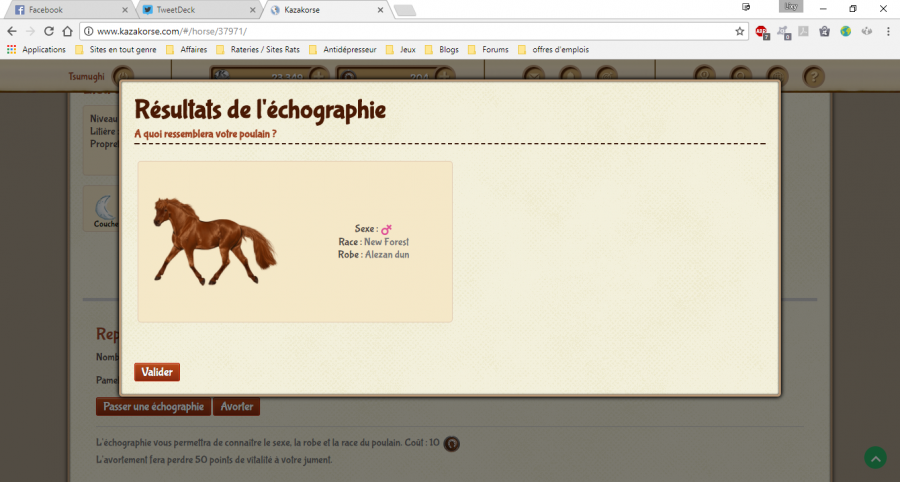
Task: Reload the page
Action: point(49,31)
